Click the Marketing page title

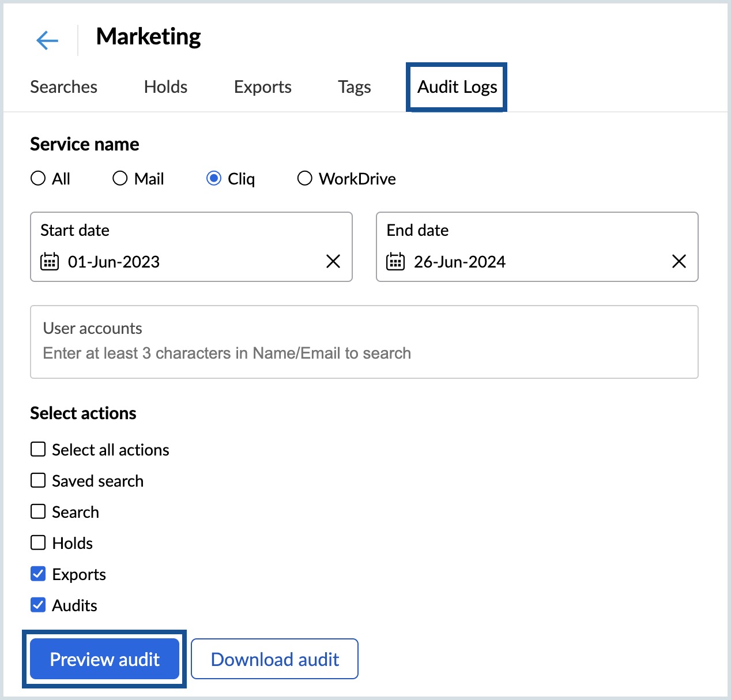coord(148,36)
